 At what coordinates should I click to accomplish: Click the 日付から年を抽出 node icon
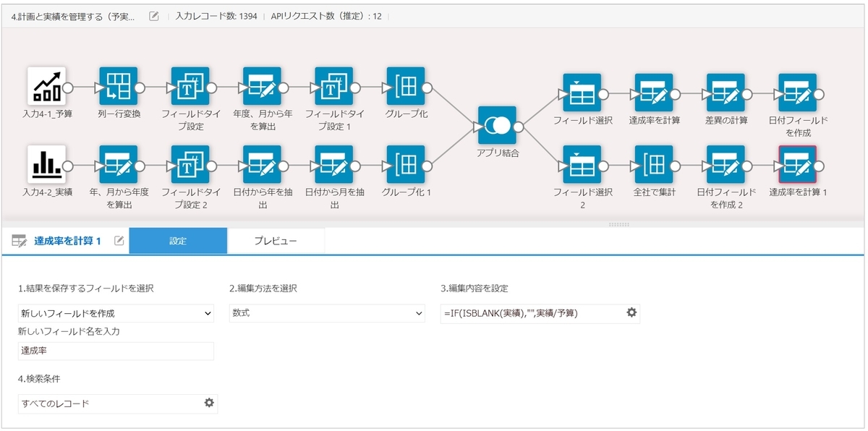click(x=262, y=164)
